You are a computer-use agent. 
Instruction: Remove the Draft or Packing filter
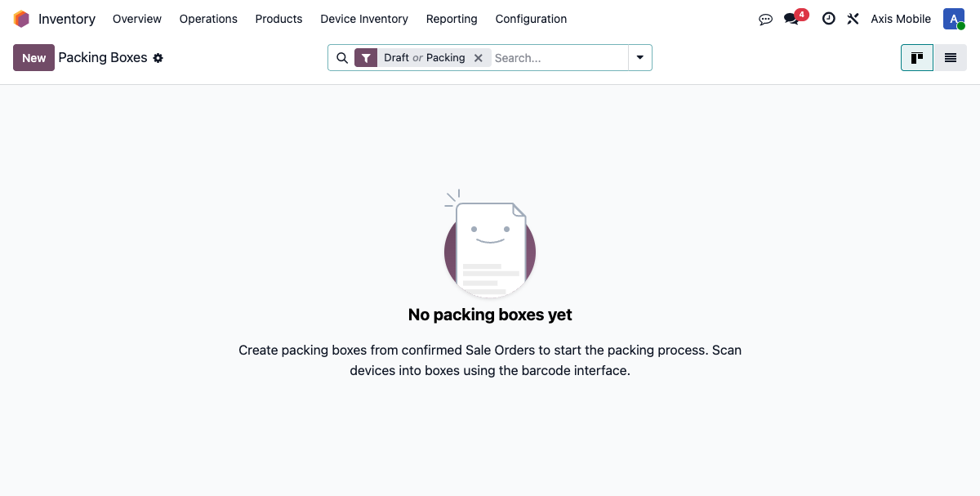click(x=479, y=58)
